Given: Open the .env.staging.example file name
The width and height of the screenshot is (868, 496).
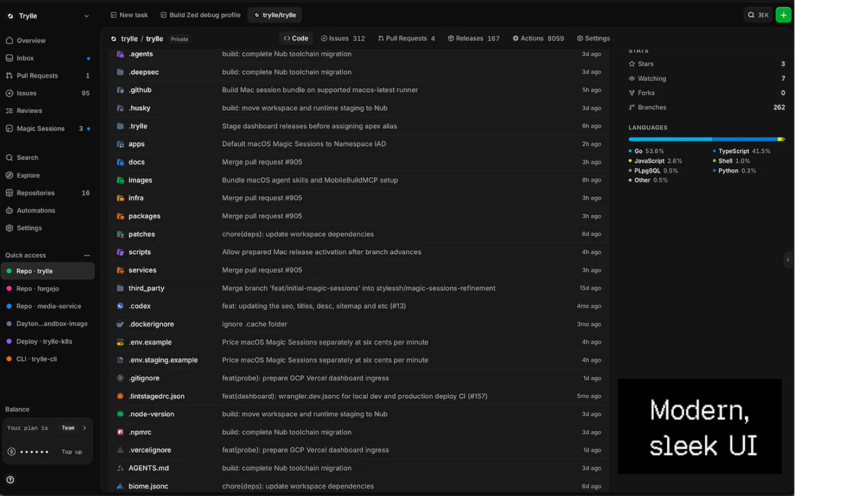Looking at the screenshot, I should tap(163, 360).
